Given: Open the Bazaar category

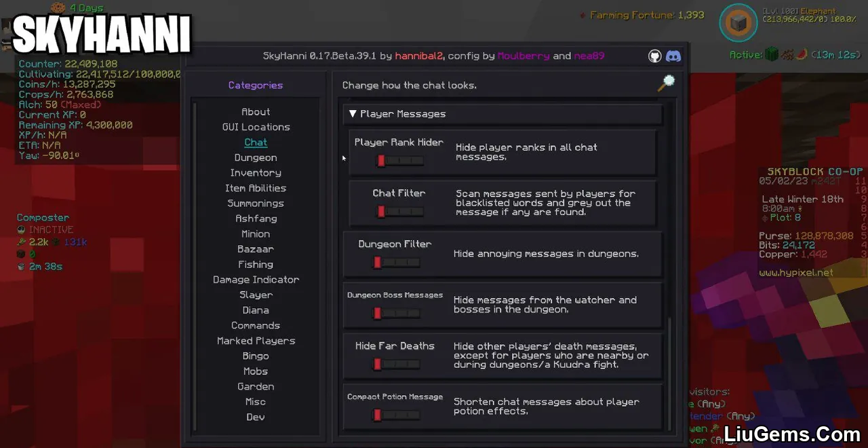Looking at the screenshot, I should [x=256, y=249].
